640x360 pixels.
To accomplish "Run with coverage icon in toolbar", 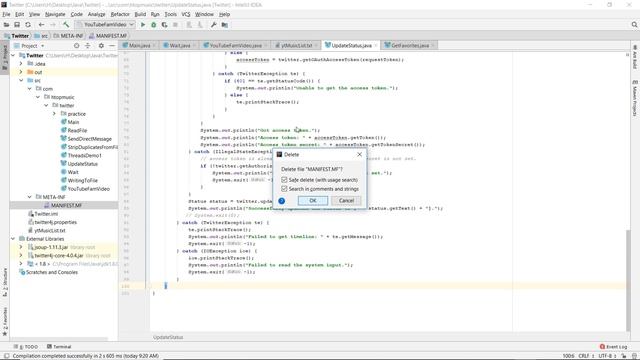I will coord(164,25).
